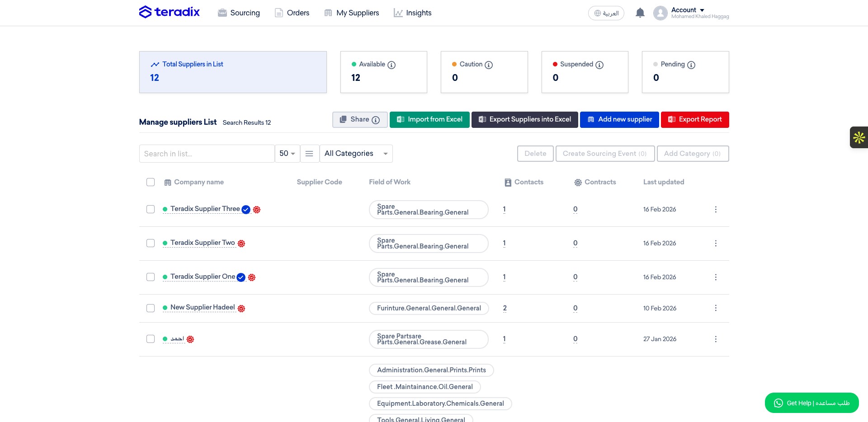Check the New Supplier Hadeel row
Viewport: 868px width, 422px height.
[x=151, y=308]
